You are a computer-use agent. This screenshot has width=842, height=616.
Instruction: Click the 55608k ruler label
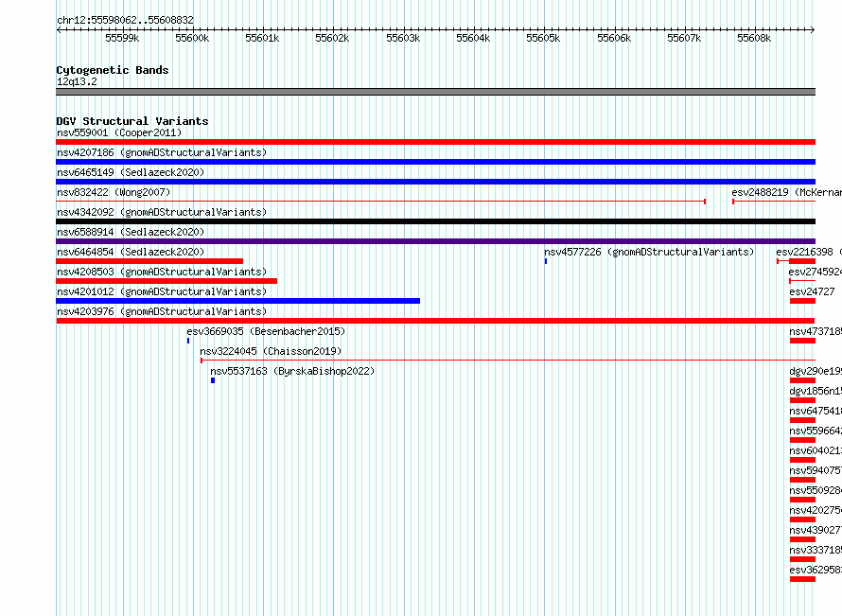coord(754,38)
